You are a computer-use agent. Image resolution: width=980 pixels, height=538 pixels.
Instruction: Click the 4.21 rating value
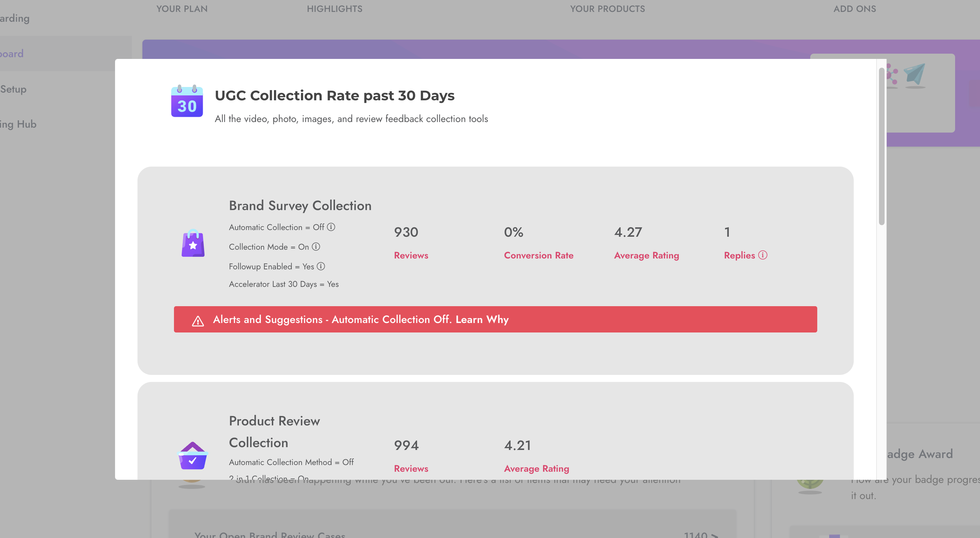pyautogui.click(x=517, y=445)
